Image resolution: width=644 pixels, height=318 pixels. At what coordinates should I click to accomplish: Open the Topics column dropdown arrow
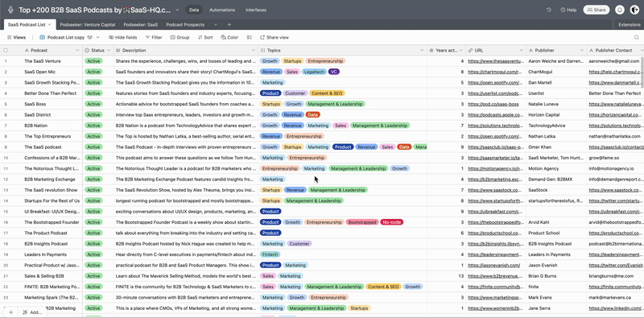tap(422, 51)
